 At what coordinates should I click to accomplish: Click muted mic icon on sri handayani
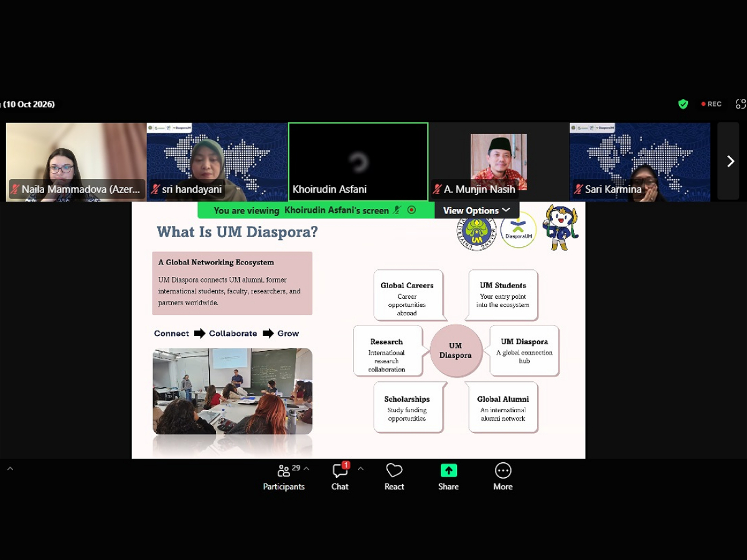pos(155,189)
